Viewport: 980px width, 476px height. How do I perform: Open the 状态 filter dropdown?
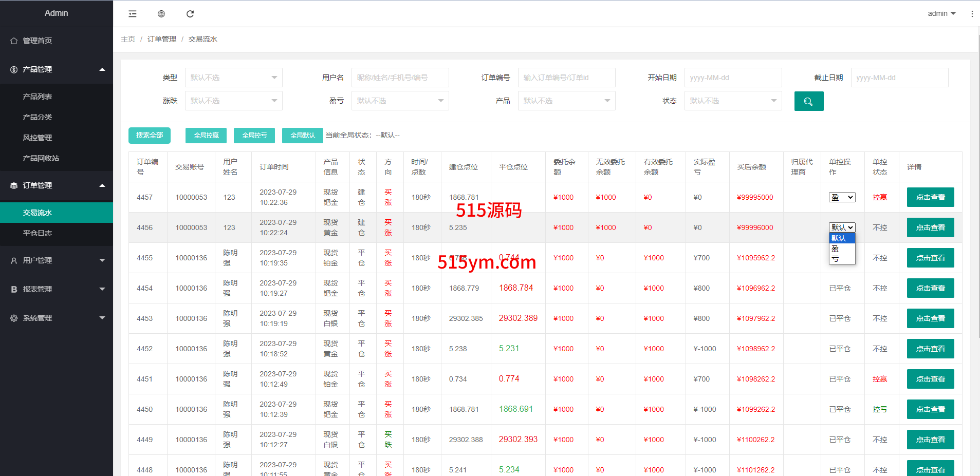[x=733, y=101]
